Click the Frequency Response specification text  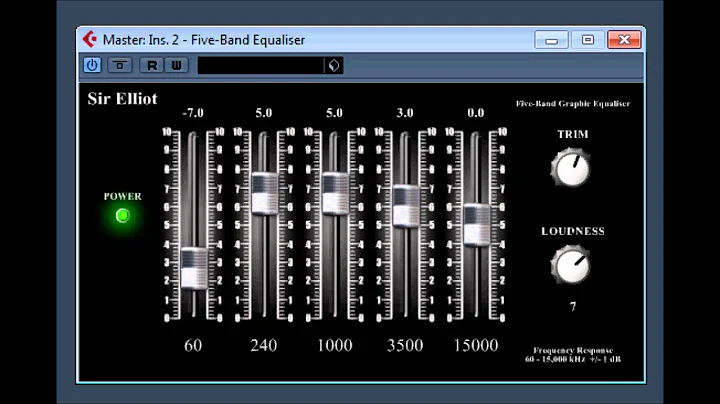pyautogui.click(x=573, y=355)
